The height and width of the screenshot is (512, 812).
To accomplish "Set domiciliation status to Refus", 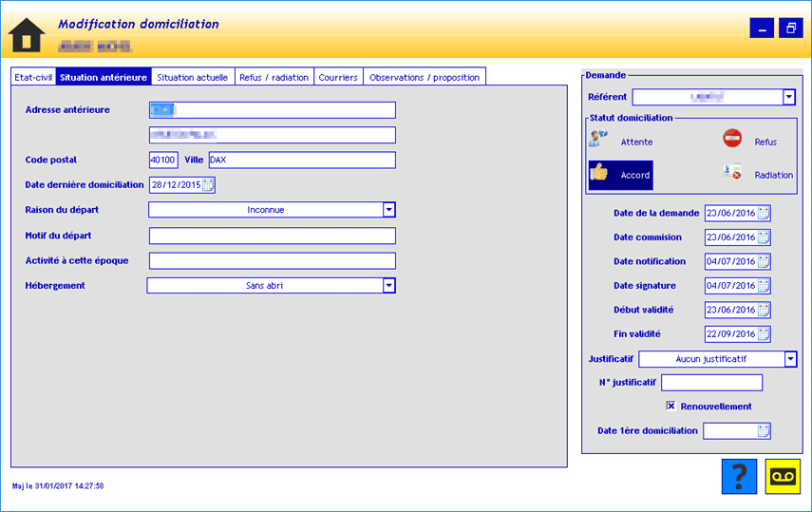I will (750, 141).
